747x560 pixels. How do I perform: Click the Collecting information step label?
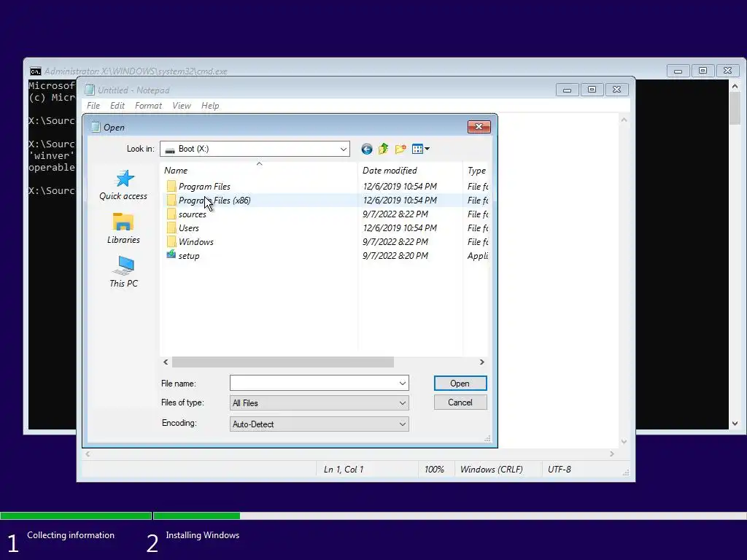71,535
